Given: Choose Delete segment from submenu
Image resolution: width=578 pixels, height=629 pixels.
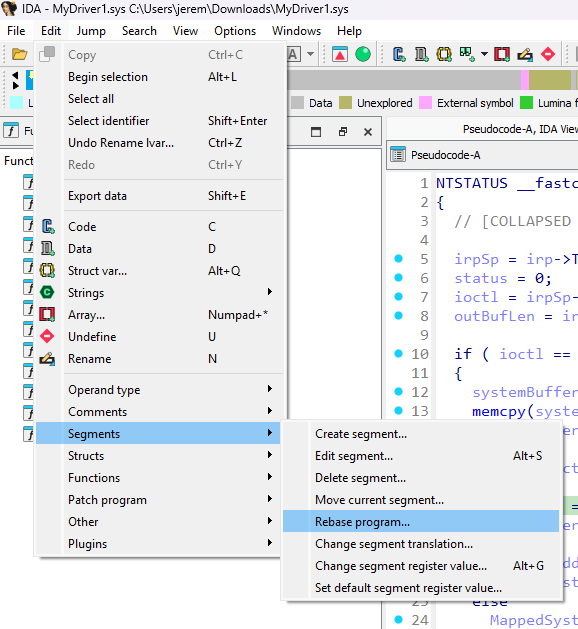Looking at the screenshot, I should point(421,478).
